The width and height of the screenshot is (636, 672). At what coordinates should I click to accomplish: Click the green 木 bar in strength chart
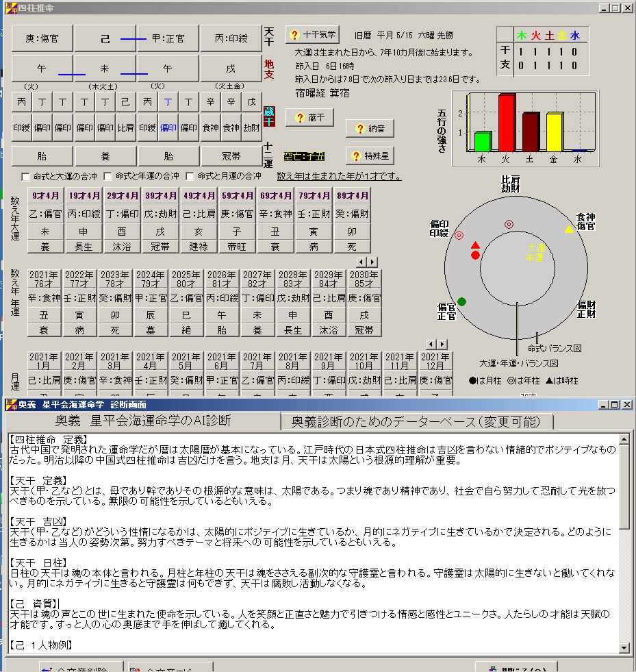(x=483, y=141)
